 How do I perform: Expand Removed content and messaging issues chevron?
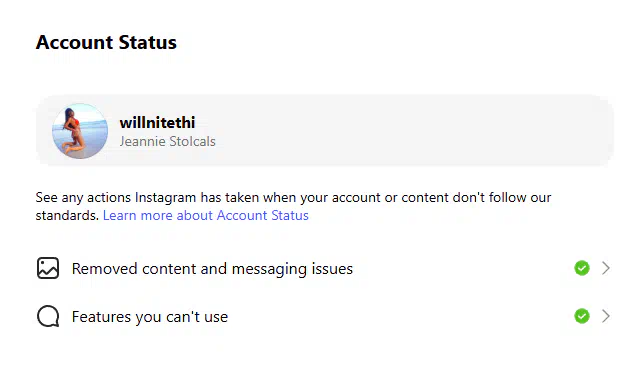[x=606, y=268]
